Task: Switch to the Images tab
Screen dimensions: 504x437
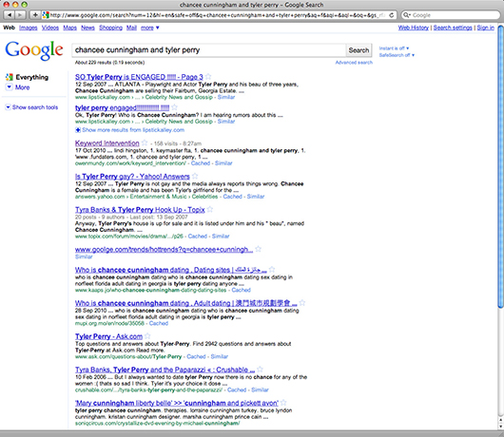Action: pos(28,28)
